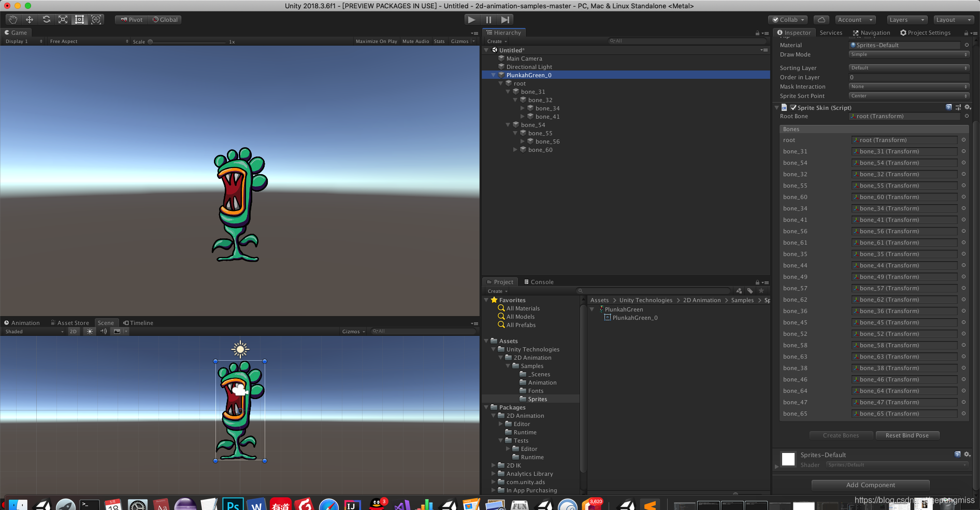Switch to Asset Store tab

(69, 323)
